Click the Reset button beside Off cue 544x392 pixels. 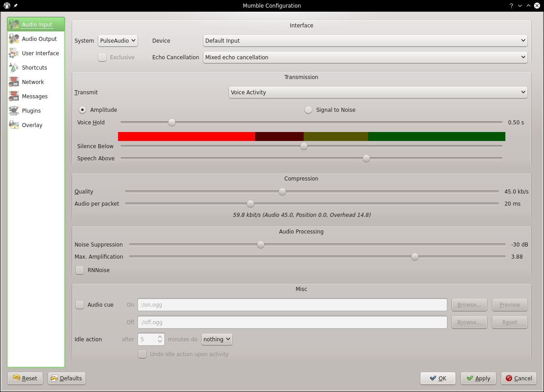(510, 322)
